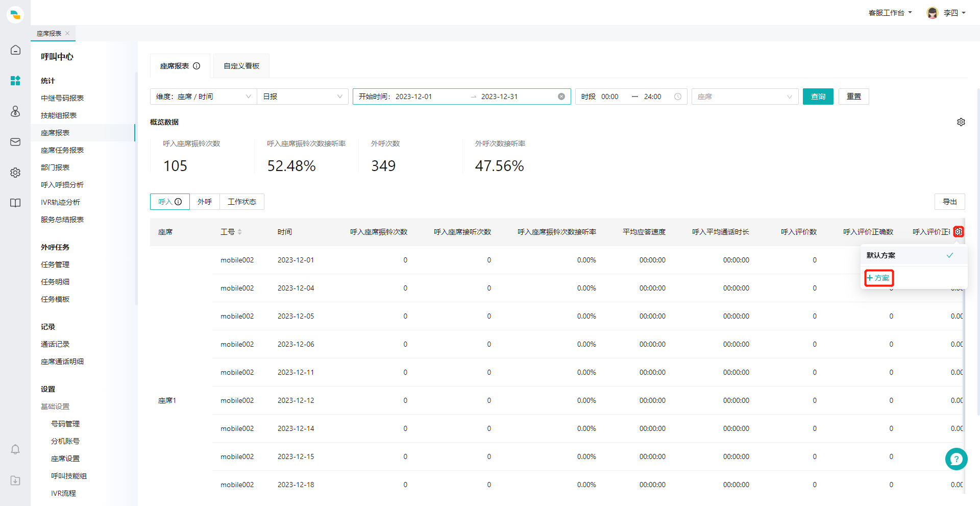The width and height of the screenshot is (980, 506).
Task: Open the 维度: 座席 / 时间 dropdown
Action: click(x=204, y=97)
